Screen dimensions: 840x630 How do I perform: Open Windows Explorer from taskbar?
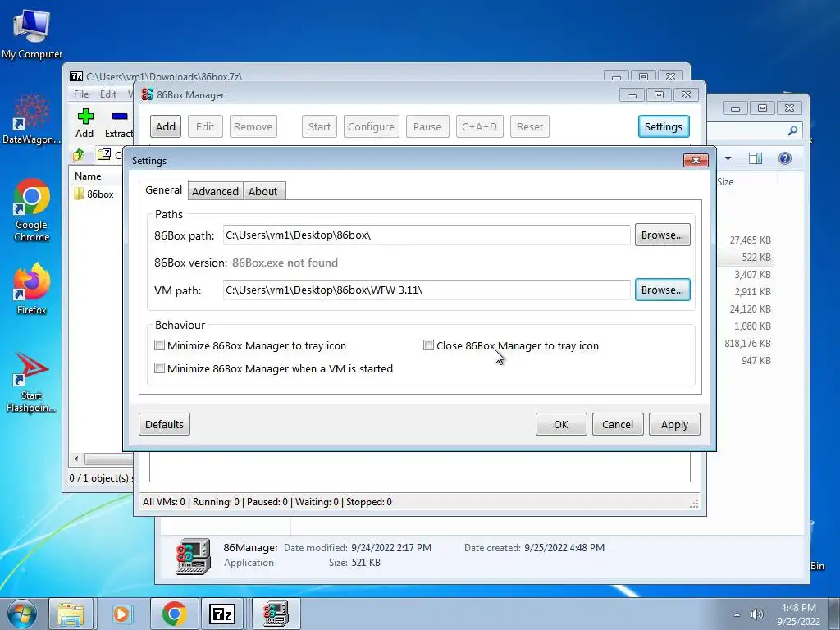[71, 614]
